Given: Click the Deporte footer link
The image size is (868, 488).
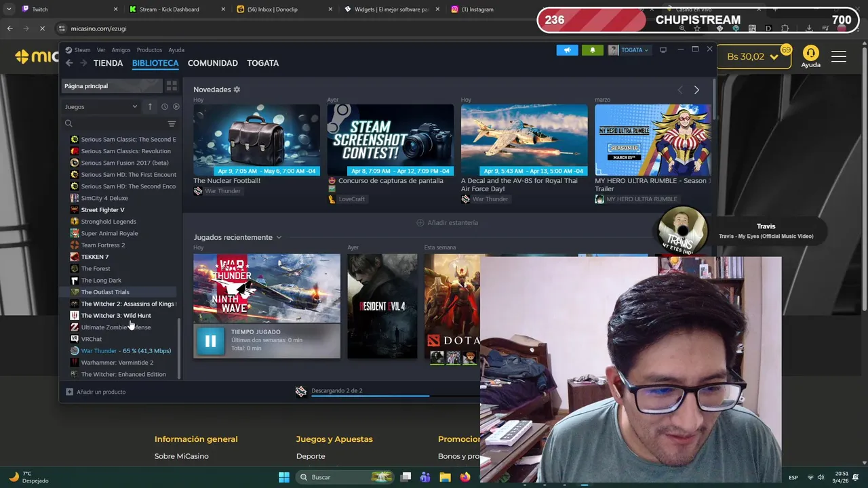Looking at the screenshot, I should 311,456.
